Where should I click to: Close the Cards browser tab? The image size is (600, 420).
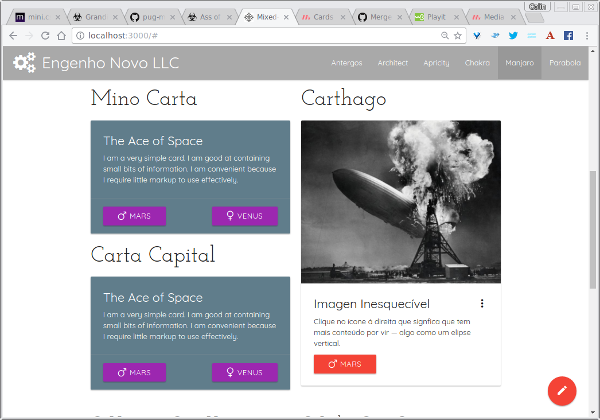click(343, 17)
